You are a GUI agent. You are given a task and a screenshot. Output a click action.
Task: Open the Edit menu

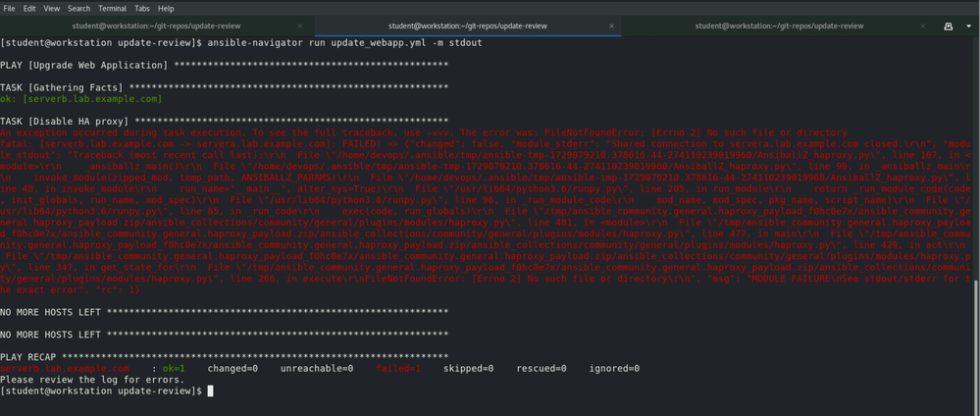coord(35,7)
